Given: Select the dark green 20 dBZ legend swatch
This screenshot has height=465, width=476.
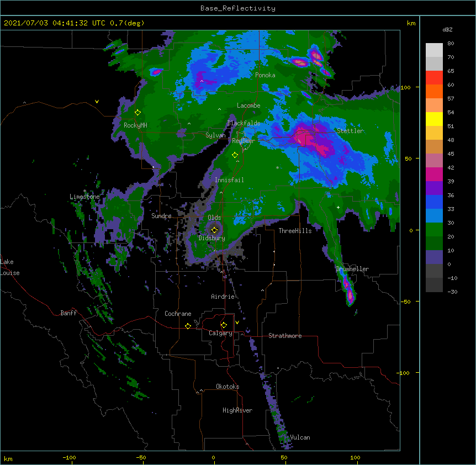Looking at the screenshot, I should pos(434,244).
